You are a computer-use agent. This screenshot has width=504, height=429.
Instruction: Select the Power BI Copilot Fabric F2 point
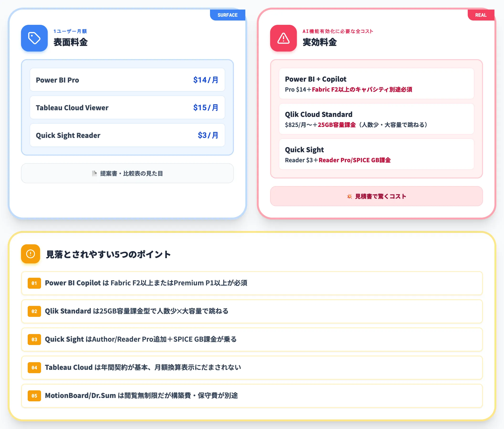pos(252,283)
